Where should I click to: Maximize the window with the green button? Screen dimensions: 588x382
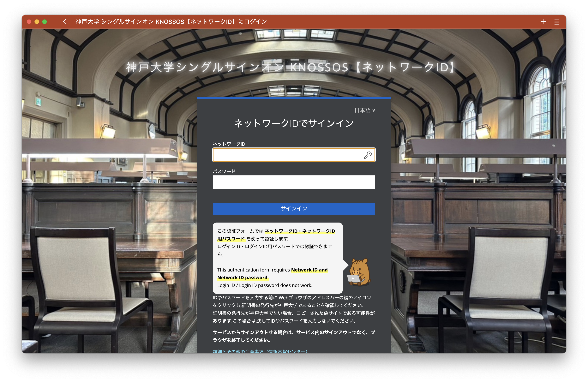pyautogui.click(x=45, y=22)
